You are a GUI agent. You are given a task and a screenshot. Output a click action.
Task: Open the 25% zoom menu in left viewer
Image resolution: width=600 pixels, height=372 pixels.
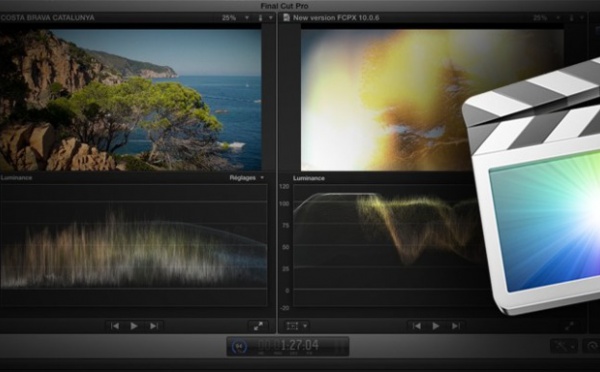point(235,18)
